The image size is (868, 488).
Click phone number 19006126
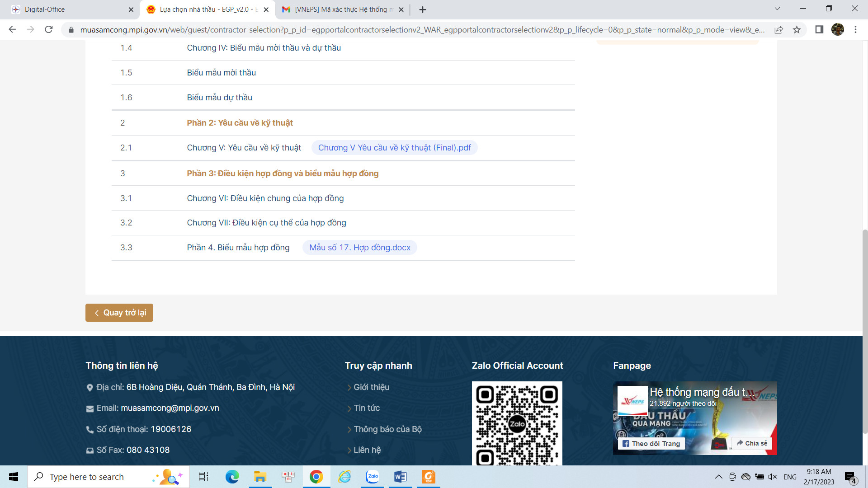click(171, 429)
